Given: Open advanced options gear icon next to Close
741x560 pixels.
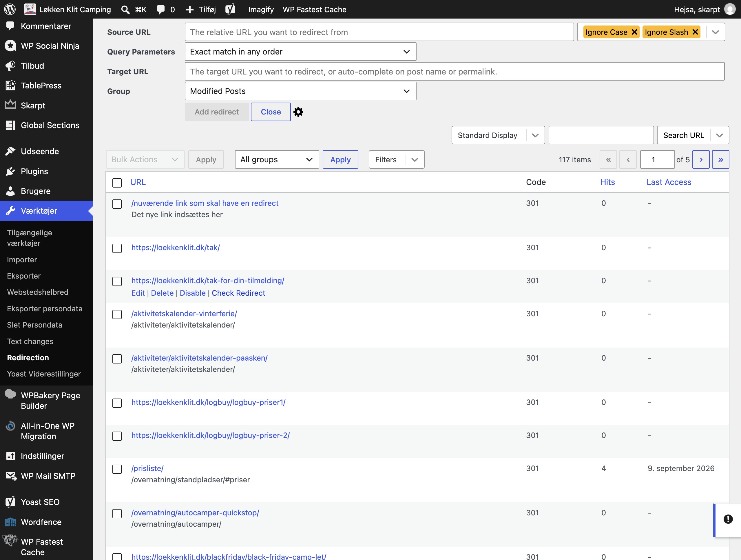Looking at the screenshot, I should [298, 112].
